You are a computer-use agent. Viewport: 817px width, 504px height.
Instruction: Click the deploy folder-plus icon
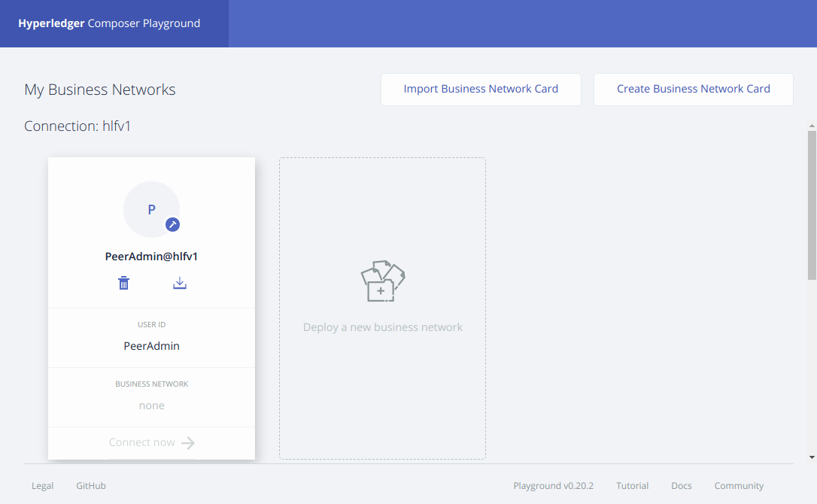[383, 282]
